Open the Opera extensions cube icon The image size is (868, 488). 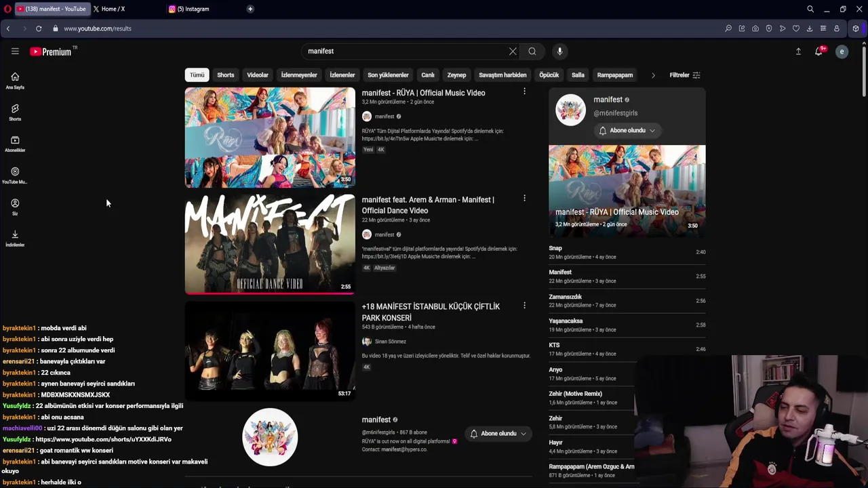point(856,28)
